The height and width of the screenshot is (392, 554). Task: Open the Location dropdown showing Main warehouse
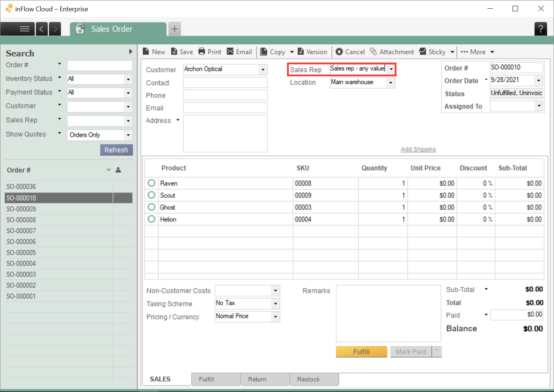pos(391,83)
